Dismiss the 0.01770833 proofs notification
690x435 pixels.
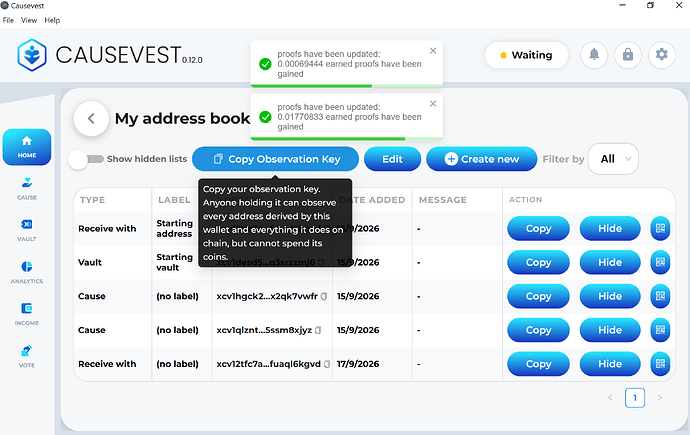coord(433,103)
